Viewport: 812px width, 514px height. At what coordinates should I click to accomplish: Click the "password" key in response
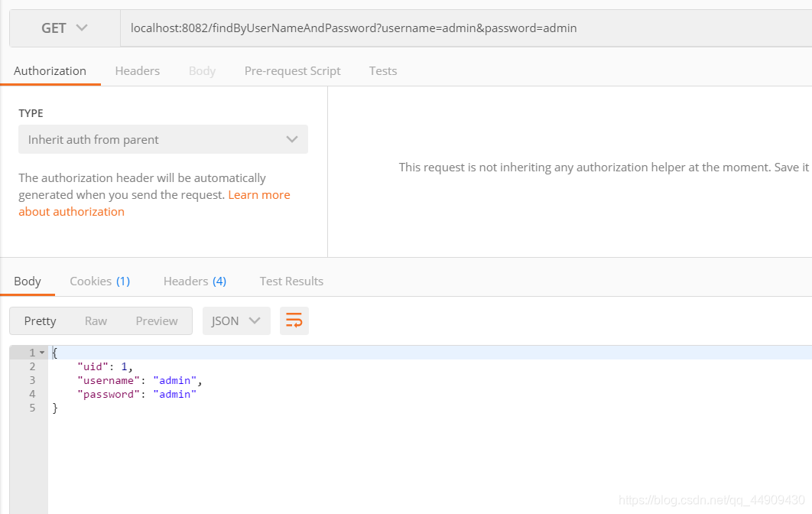(x=109, y=395)
